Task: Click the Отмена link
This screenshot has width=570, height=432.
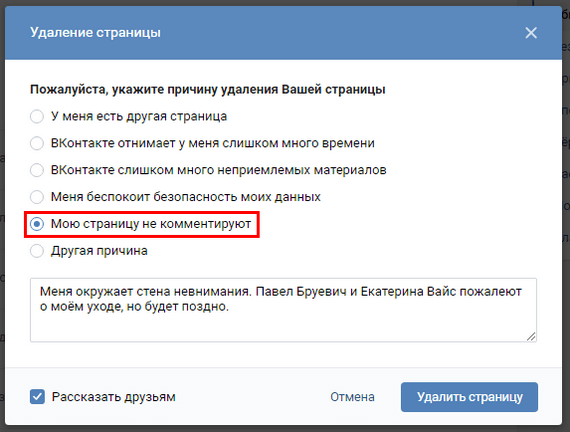Action: coord(352,397)
